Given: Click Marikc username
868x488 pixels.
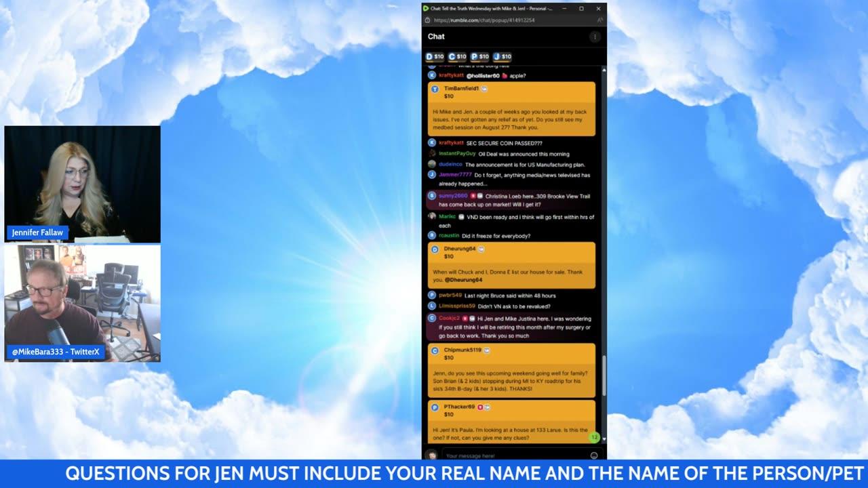Looking at the screenshot, I should [x=448, y=217].
